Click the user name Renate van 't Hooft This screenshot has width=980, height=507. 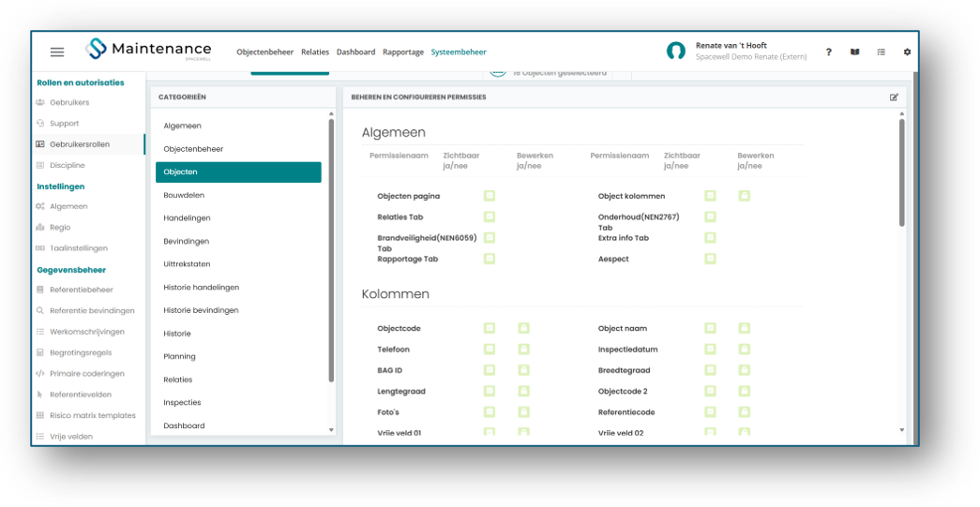[x=731, y=46]
